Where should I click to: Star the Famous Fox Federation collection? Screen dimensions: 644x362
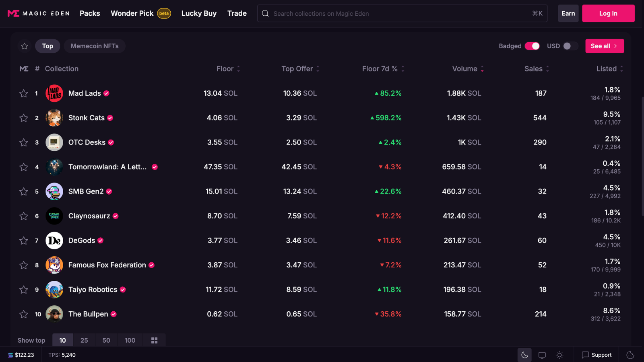pyautogui.click(x=24, y=265)
